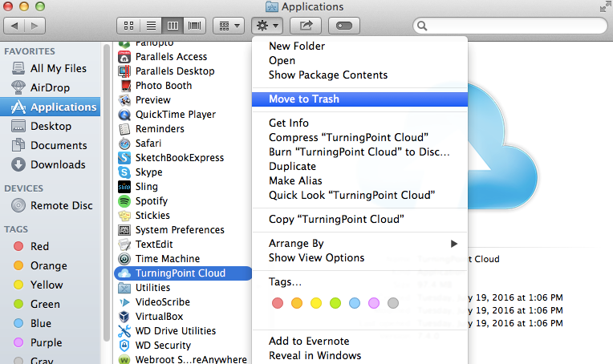Image resolution: width=613 pixels, height=364 pixels.
Task: Switch to column view
Action: coord(173,26)
